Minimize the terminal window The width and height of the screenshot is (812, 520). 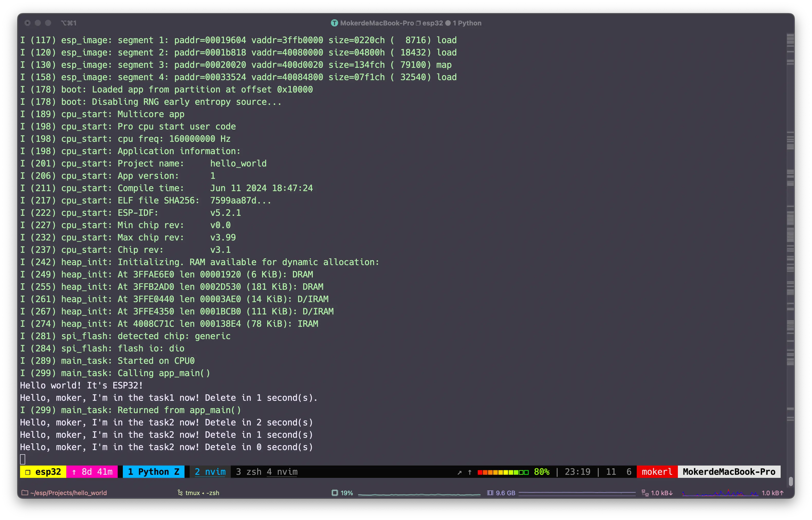coord(38,23)
